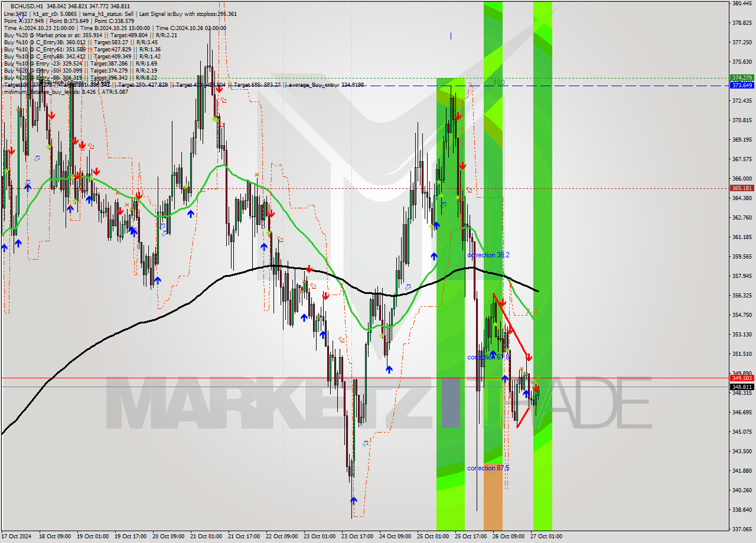Screen dimensions: 756x543
Task: Click the 'correction 38.2' label
Action: [488, 255]
